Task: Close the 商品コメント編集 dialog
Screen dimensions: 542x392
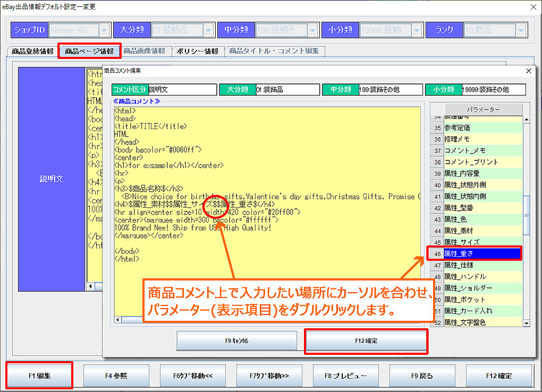Action: click(528, 71)
